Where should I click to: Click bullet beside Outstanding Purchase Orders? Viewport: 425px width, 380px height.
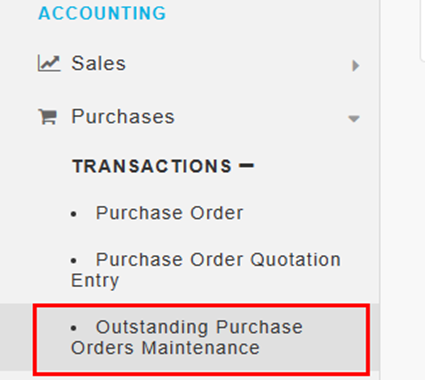coord(74,328)
